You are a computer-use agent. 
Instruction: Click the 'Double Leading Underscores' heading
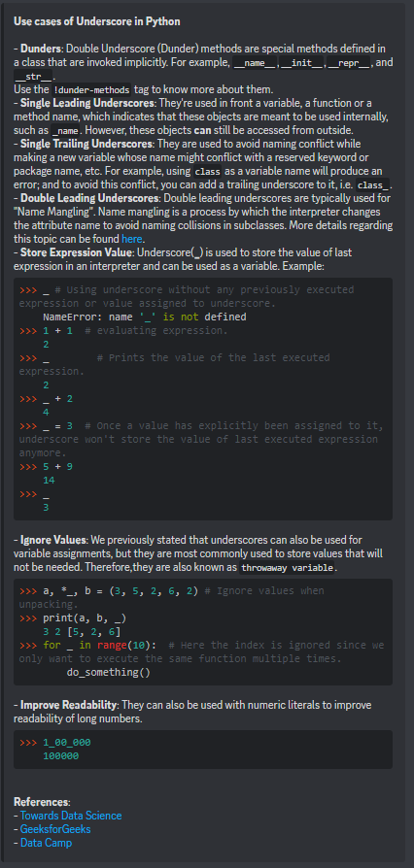[87, 198]
